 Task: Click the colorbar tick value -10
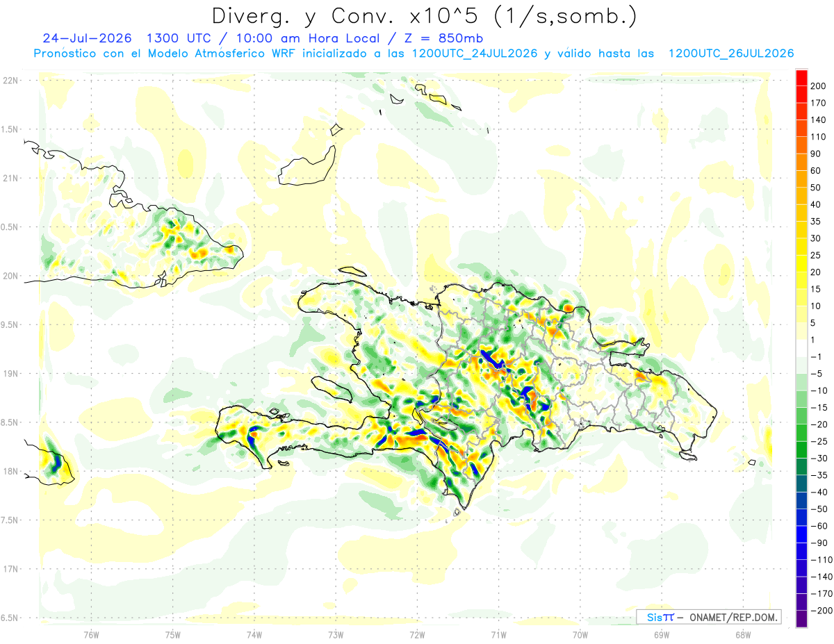[x=819, y=390]
